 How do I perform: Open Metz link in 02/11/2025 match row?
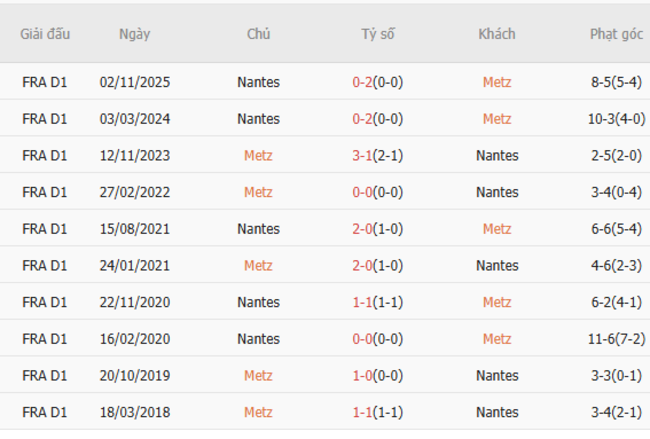(497, 82)
